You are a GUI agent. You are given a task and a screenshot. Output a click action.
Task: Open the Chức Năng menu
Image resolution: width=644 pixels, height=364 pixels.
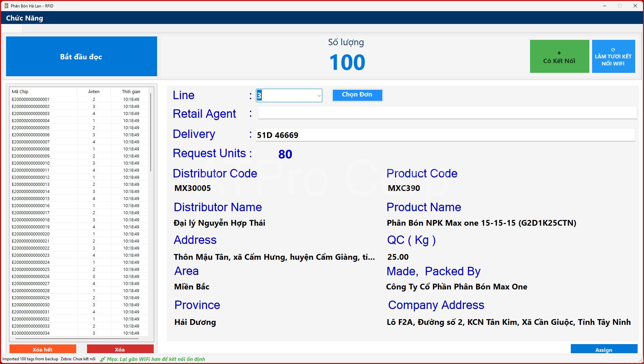coord(25,18)
